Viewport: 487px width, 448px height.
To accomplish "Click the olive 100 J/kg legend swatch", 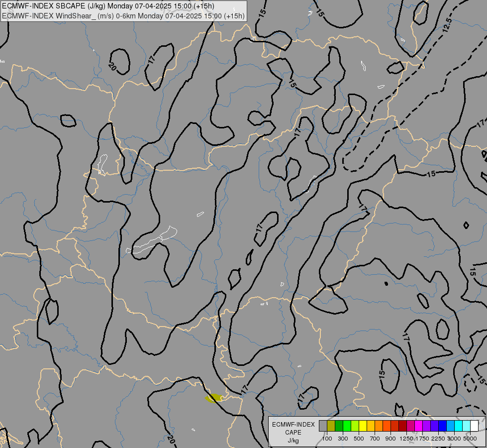I will point(331,426).
